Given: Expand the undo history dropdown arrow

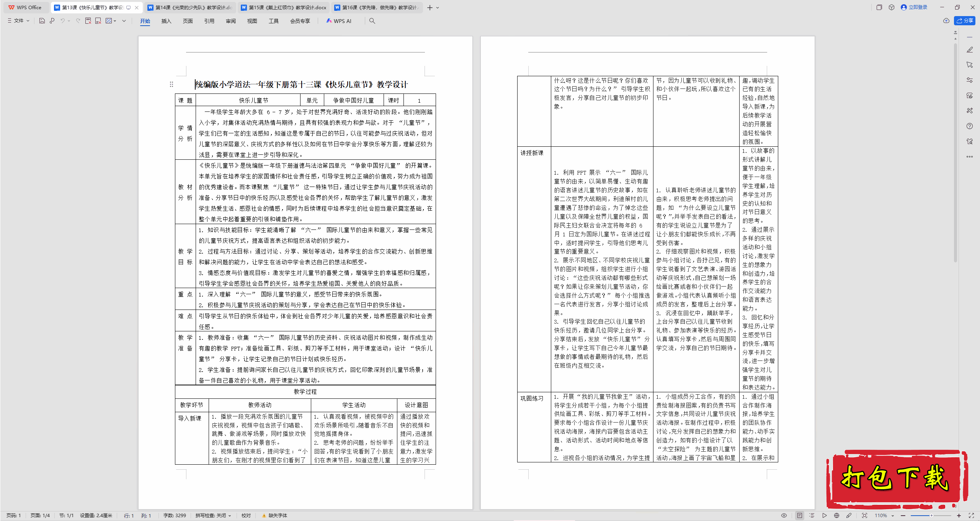Looking at the screenshot, I should tap(69, 21).
